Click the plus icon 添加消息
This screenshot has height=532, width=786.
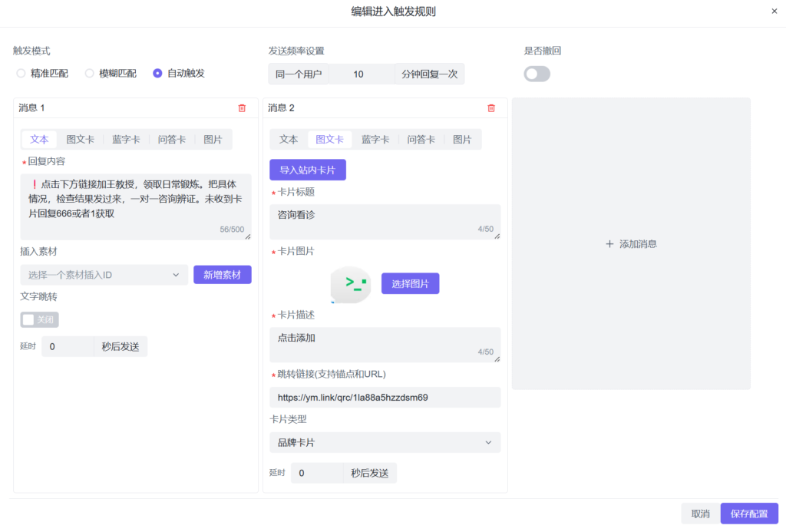tap(610, 244)
